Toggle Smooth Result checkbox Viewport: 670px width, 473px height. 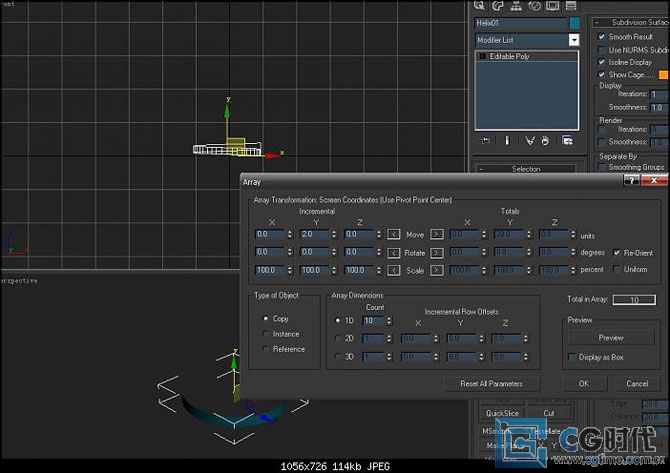[602, 37]
